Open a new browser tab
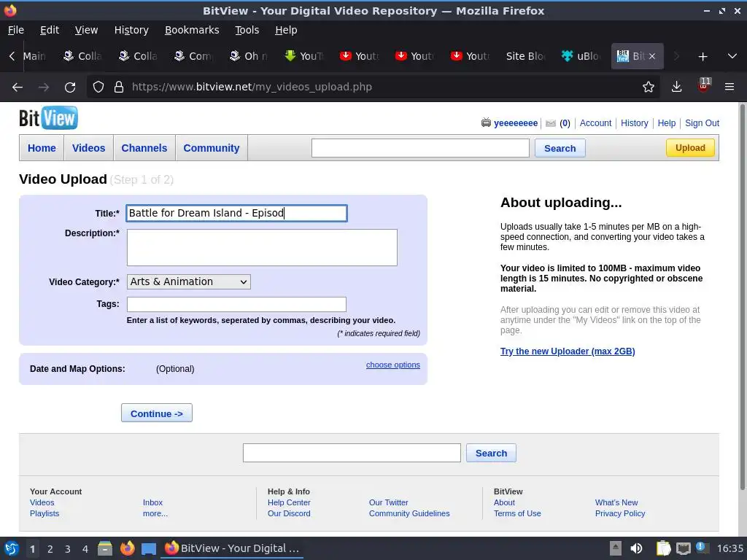The image size is (747, 560). tap(703, 57)
